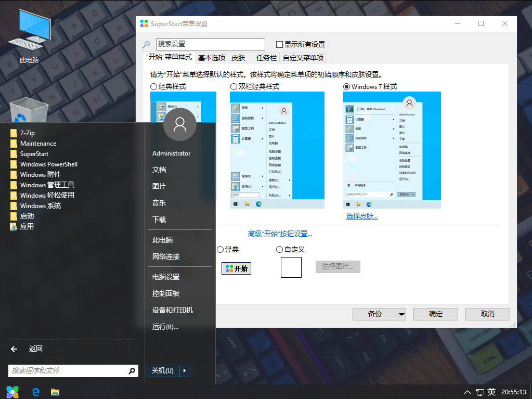
Task: Click the settings search magnifier icon
Action: pyautogui.click(x=146, y=44)
